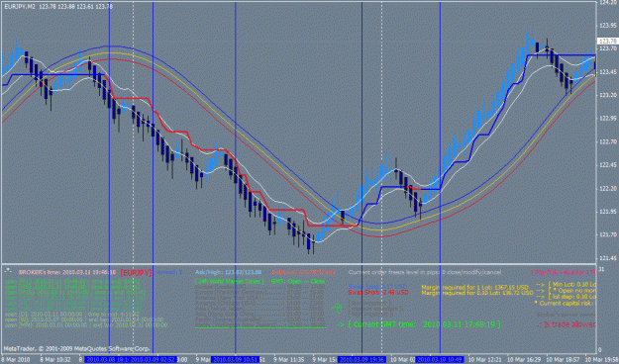This screenshot has height=364, width=619.
Task: Click the blue Swap Long value
Action: pyautogui.click(x=377, y=287)
